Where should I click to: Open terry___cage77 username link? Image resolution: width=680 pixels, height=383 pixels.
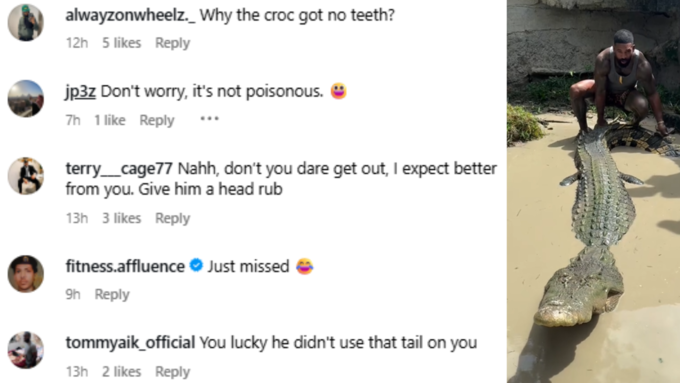tap(119, 169)
